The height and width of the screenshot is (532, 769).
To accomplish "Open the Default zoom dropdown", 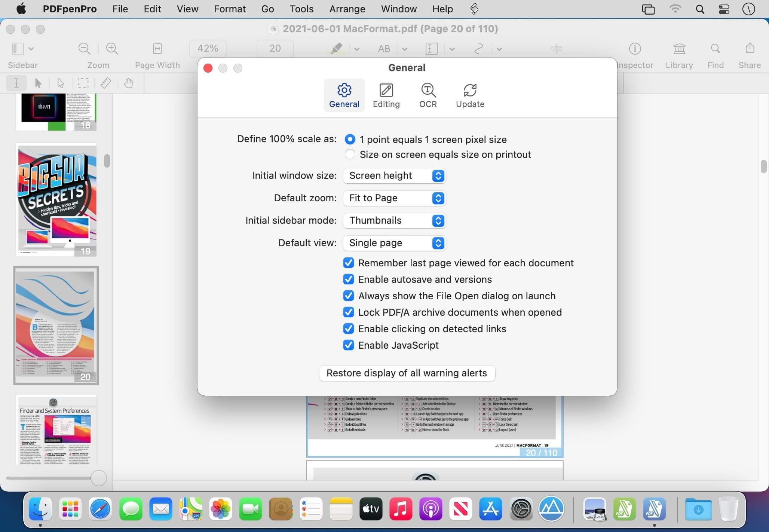I will (394, 198).
